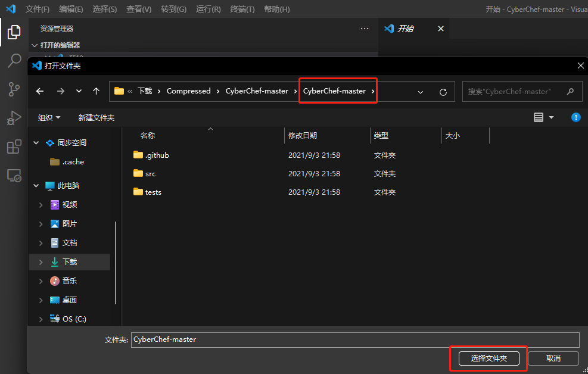Select the .github folder
Image resolution: width=588 pixels, height=374 pixels.
[151, 155]
